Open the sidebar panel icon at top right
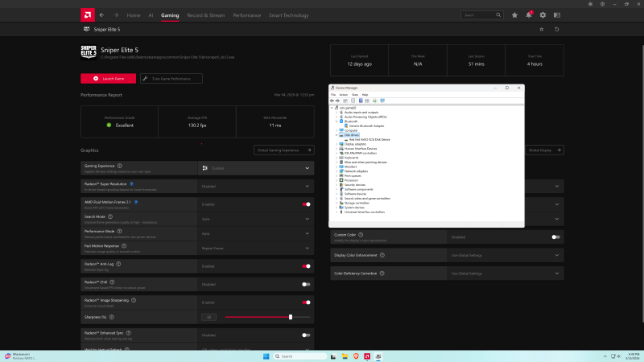The height and width of the screenshot is (362, 644). coord(557,15)
